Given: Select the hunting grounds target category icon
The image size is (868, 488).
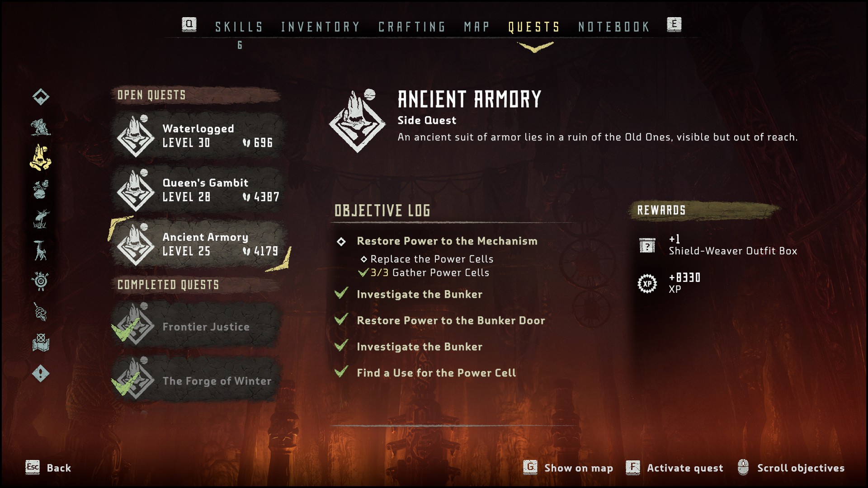Looking at the screenshot, I should point(41,281).
